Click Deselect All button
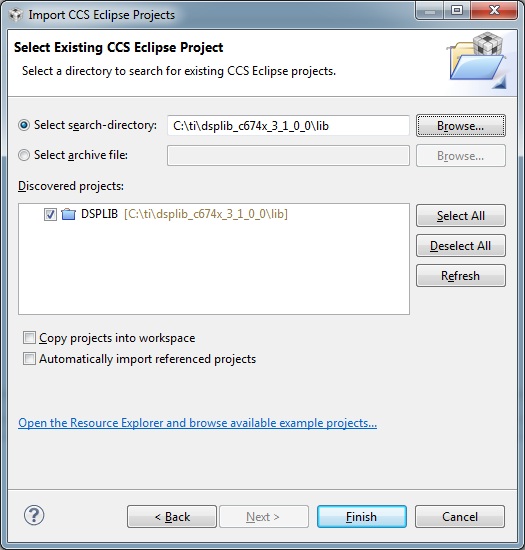This screenshot has width=525, height=550. pos(460,246)
